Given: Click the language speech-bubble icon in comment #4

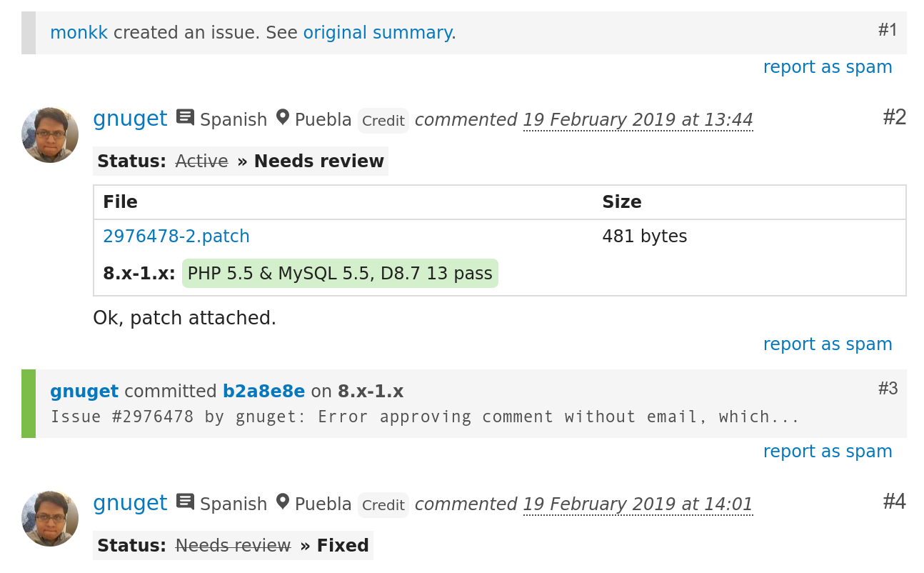Looking at the screenshot, I should (185, 502).
